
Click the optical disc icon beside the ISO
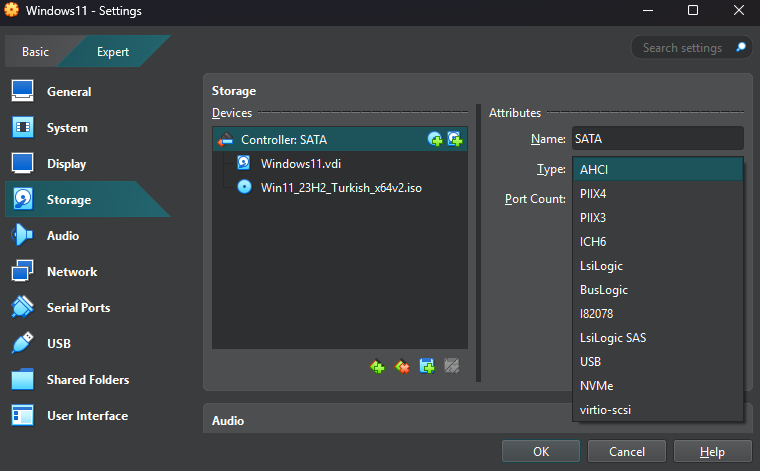(x=244, y=187)
